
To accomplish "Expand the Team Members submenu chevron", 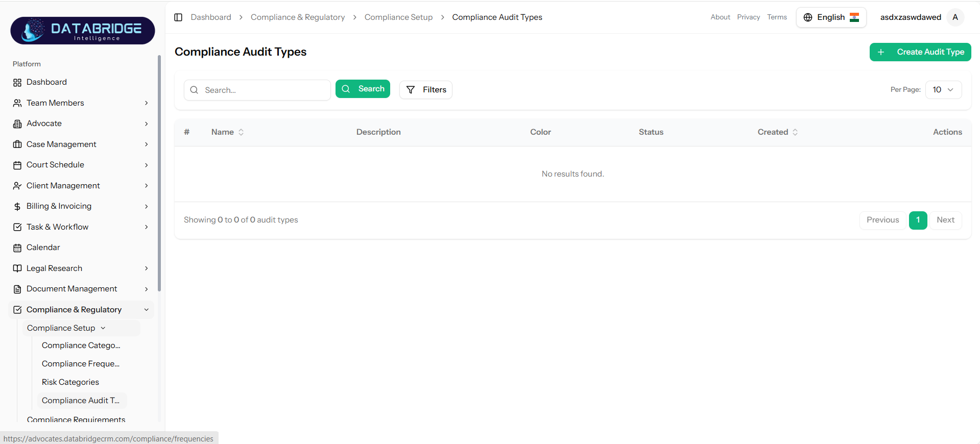I will tap(147, 103).
